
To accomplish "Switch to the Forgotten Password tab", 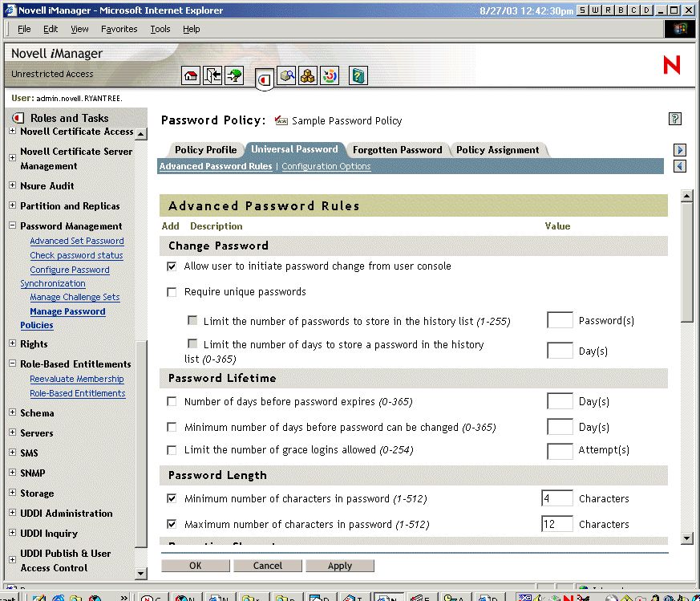I will [x=397, y=149].
